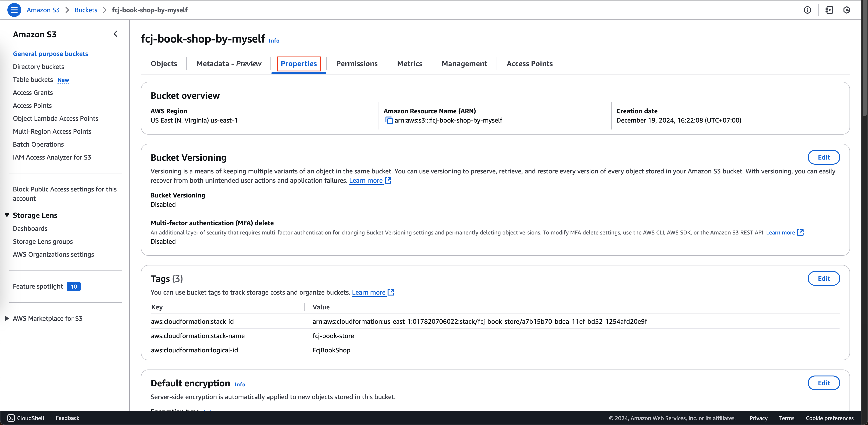Image resolution: width=868 pixels, height=425 pixels.
Task: Go to the Permissions tab
Action: tap(357, 63)
